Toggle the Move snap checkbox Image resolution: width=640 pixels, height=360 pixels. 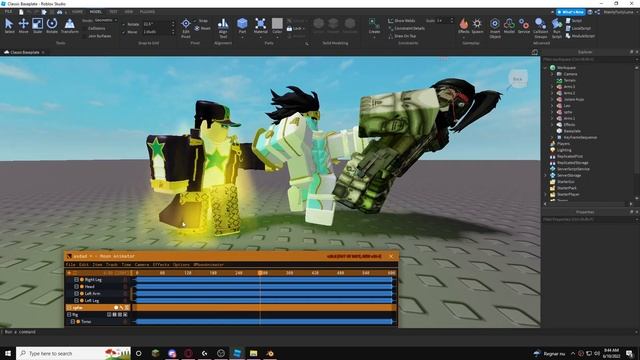tap(124, 32)
